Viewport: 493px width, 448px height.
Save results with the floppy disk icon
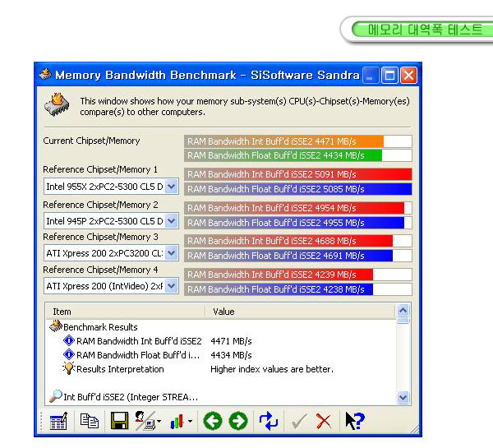coord(119,421)
